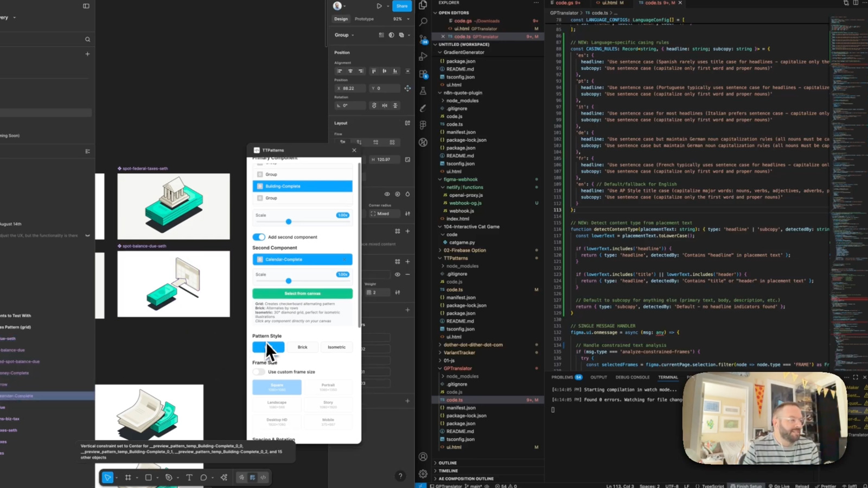Screen dimensions: 868x488
Task: Click flip horizontal icon beside Rotation
Action: pos(385,105)
